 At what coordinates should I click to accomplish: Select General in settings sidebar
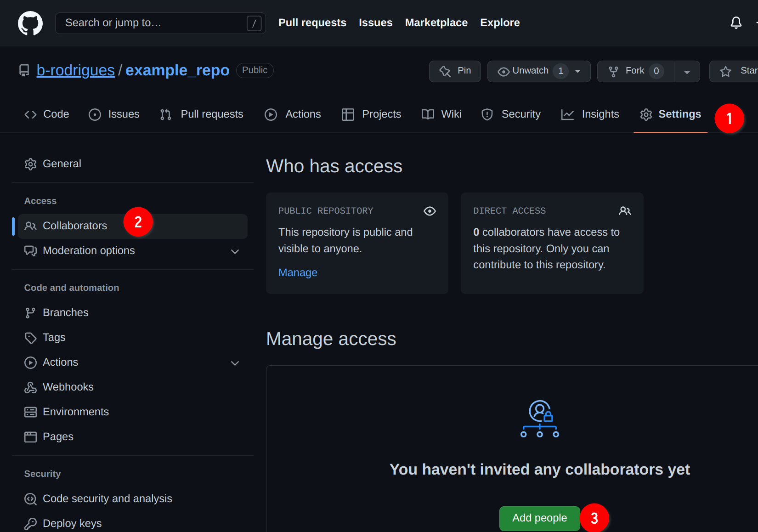133,164
